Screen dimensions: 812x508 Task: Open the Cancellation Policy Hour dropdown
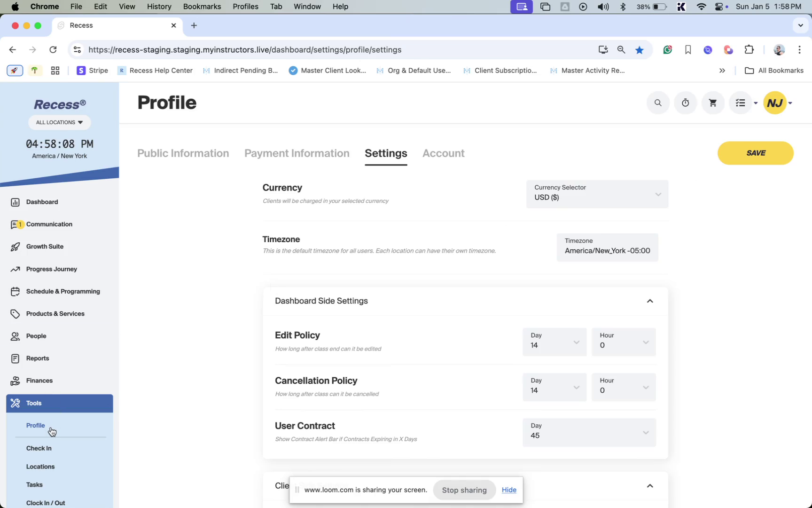pyautogui.click(x=623, y=387)
